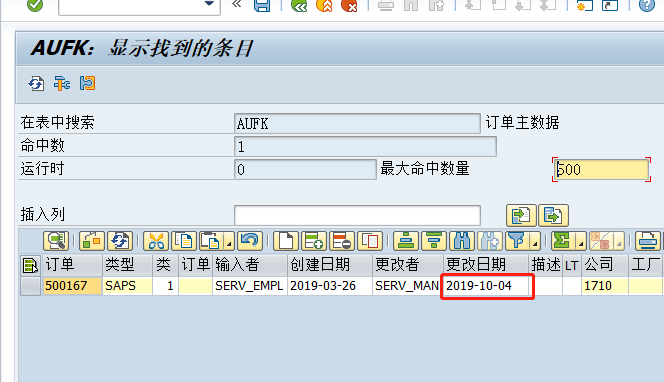Image resolution: width=664 pixels, height=382 pixels.
Task: Click the Details magnifier icon in ALV toolbar
Action: pos(56,241)
